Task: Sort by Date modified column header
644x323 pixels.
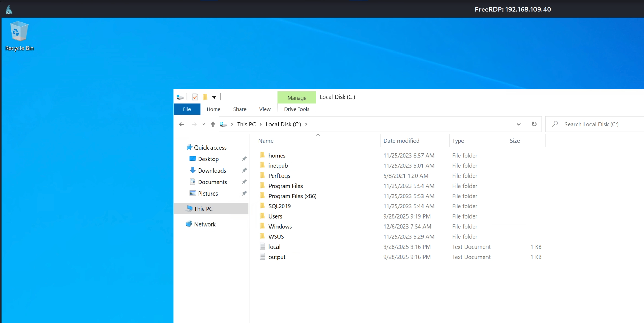Action: 401,141
